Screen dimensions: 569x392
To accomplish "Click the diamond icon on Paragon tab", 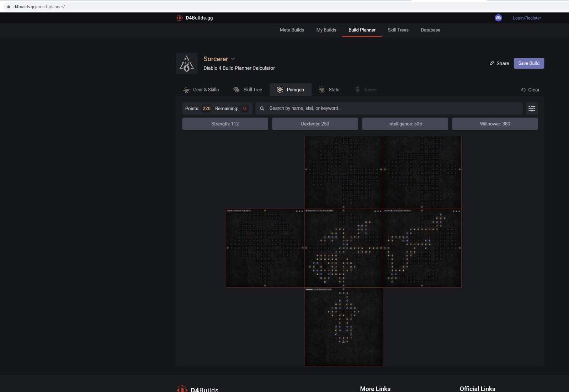I will tap(280, 90).
